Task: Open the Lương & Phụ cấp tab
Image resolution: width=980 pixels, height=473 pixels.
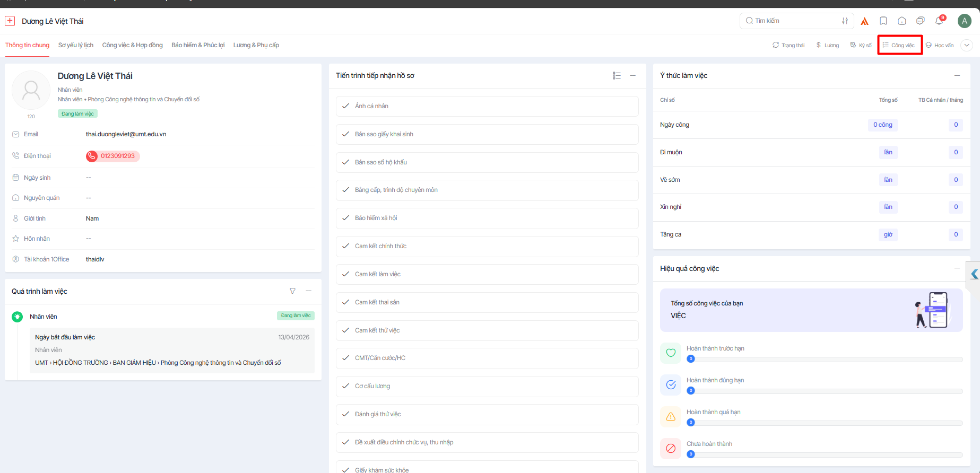Action: [x=256, y=45]
